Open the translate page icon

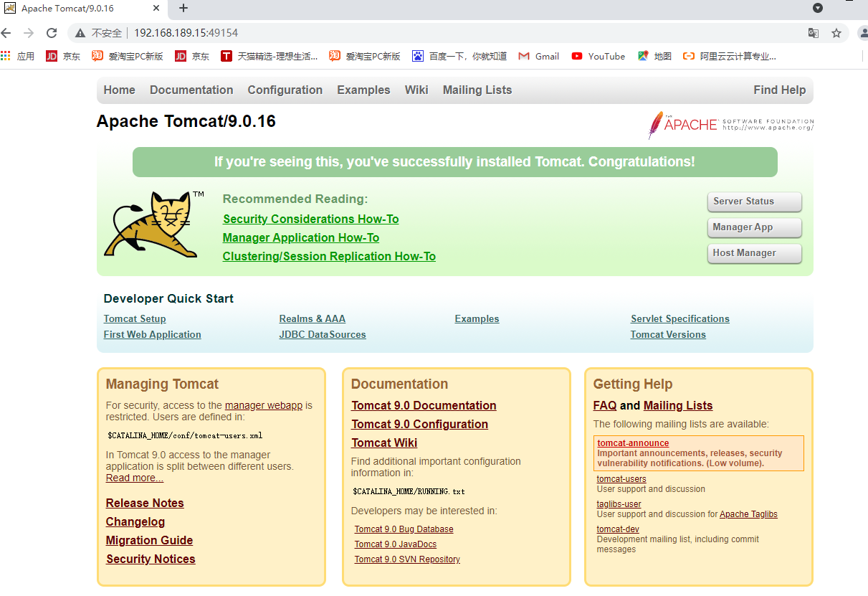pyautogui.click(x=814, y=33)
